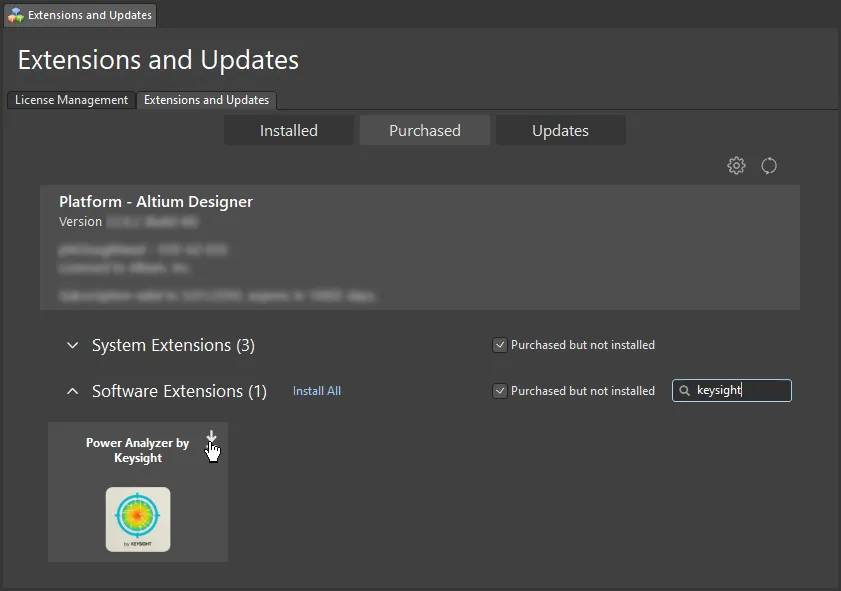Select the Extensions and Updates document tab

click(80, 15)
